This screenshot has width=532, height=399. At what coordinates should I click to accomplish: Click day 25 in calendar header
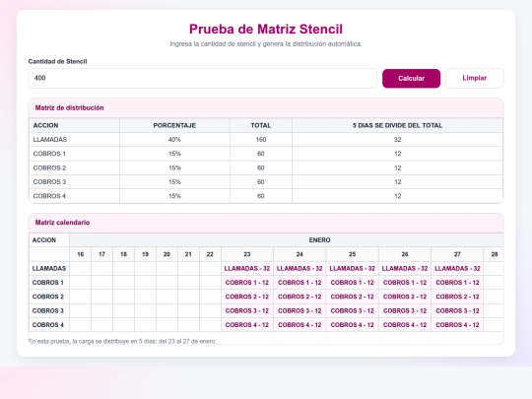pos(352,254)
